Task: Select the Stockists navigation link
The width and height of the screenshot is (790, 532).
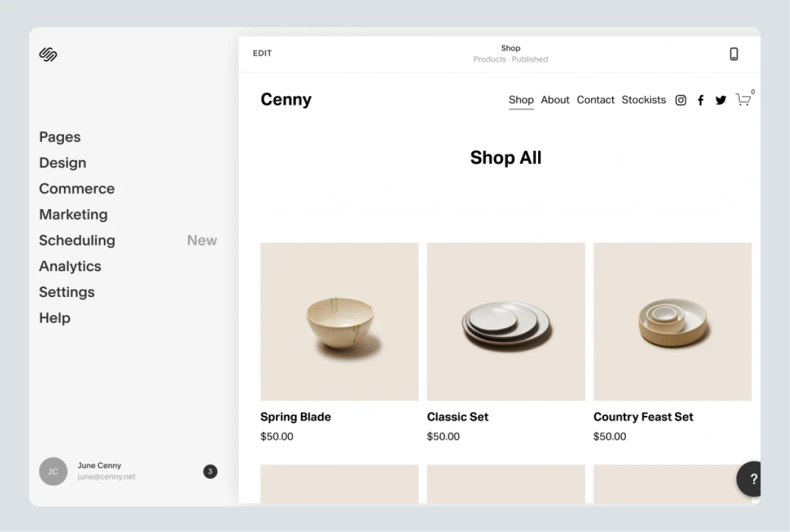Action: coord(643,100)
